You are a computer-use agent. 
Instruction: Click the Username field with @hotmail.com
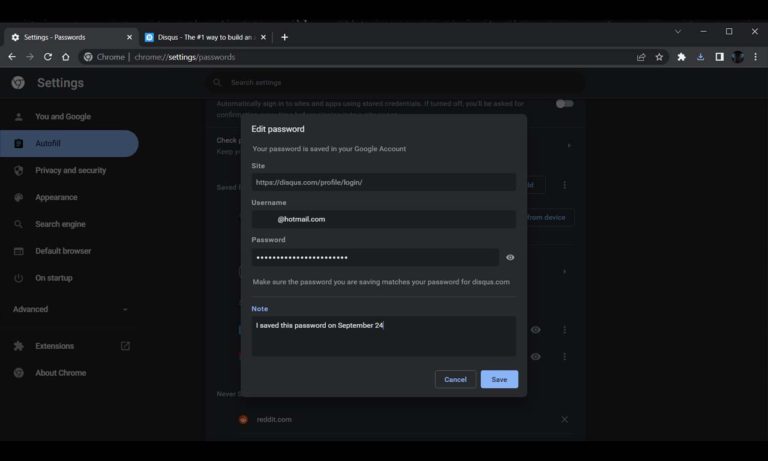[x=384, y=219]
